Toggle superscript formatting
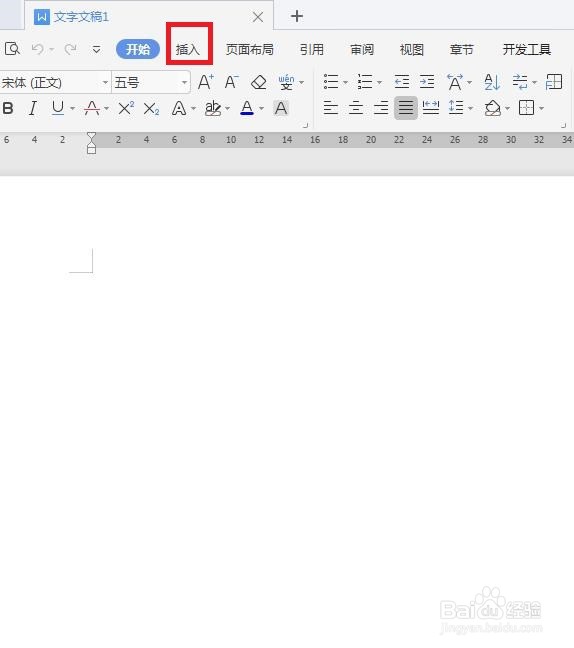574x648 pixels. (x=126, y=108)
